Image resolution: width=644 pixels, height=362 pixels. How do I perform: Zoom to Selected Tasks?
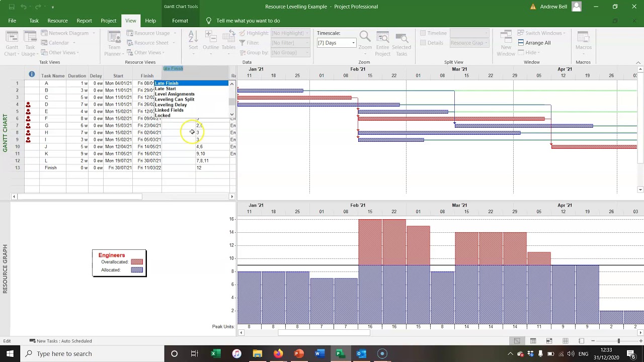click(401, 44)
